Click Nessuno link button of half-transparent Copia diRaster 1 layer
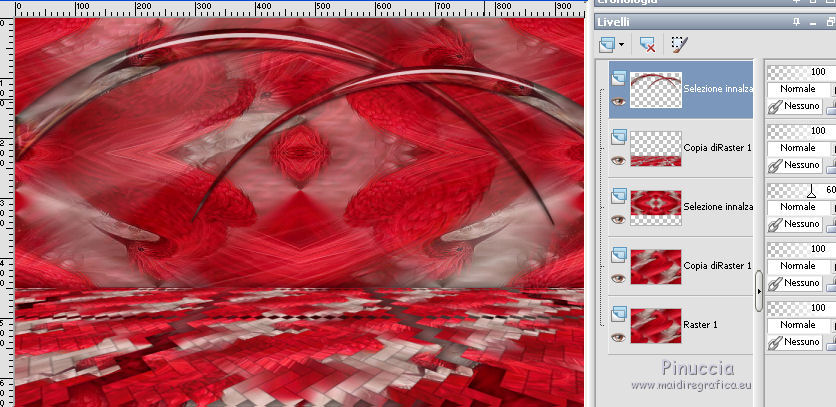Viewport: 836px width, 407px height. (x=794, y=165)
